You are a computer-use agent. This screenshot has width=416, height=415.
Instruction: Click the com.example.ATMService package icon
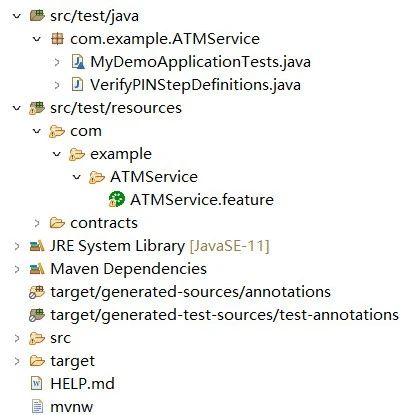(x=57, y=39)
